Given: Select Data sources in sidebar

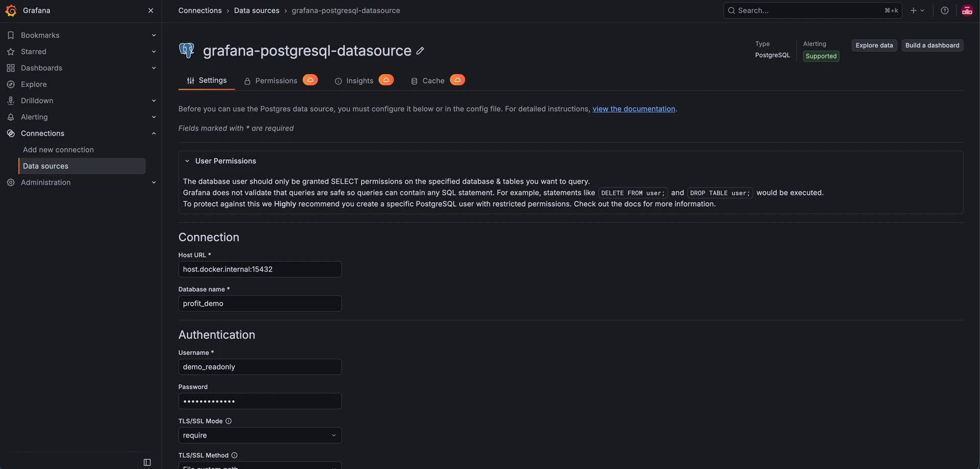Looking at the screenshot, I should tap(82, 166).
